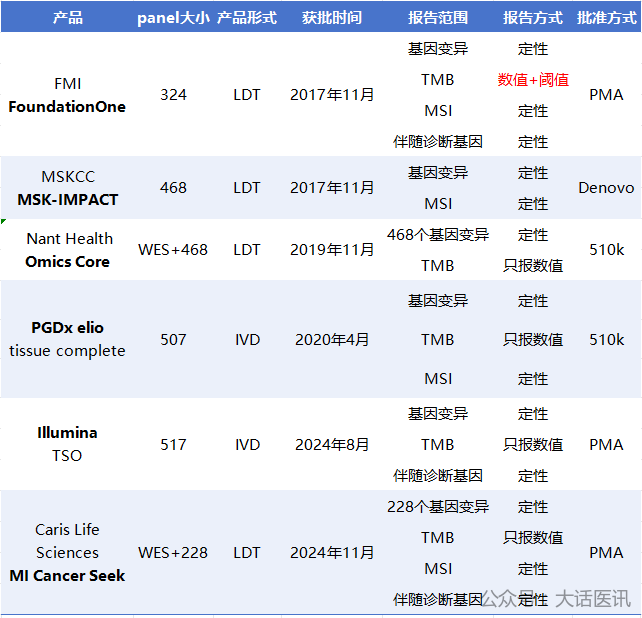Viewport: 642px width, 618px height.
Task: Select the panel size WES+228
Action: pyautogui.click(x=173, y=552)
